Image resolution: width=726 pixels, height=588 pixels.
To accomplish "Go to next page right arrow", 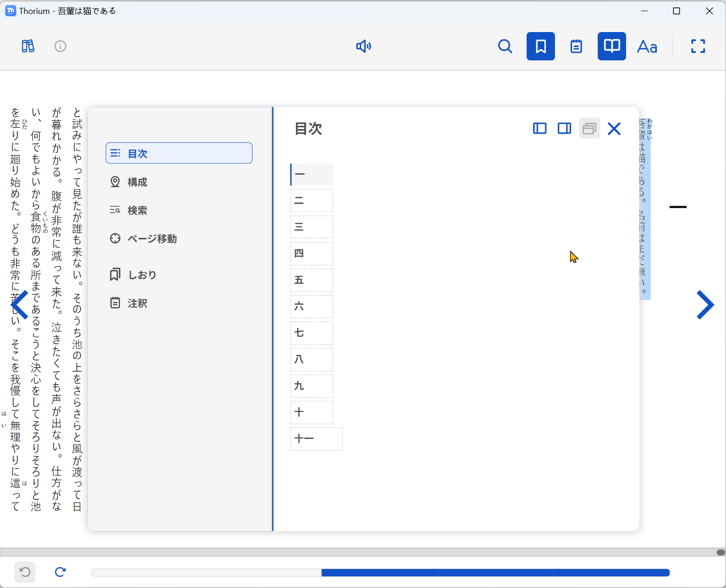I will click(705, 305).
